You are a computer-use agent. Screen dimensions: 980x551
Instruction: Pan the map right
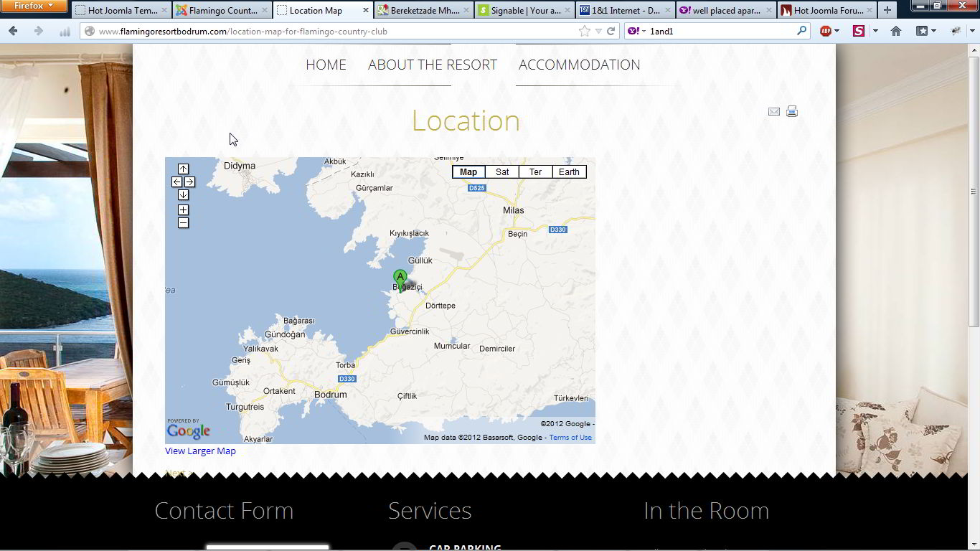pos(189,182)
